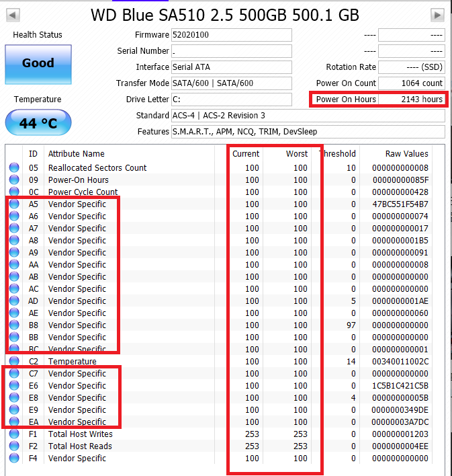Click the Raw Values column header
This screenshot has height=476, width=452.
(406, 153)
